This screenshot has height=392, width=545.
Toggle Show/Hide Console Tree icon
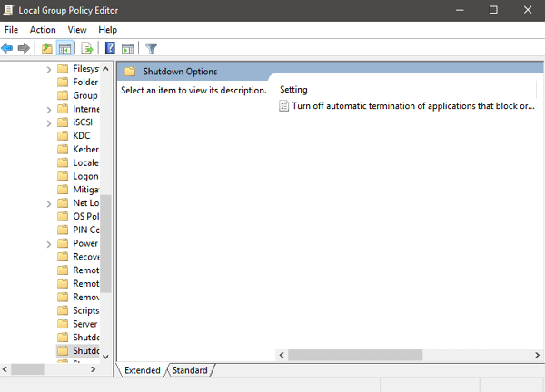tap(64, 48)
